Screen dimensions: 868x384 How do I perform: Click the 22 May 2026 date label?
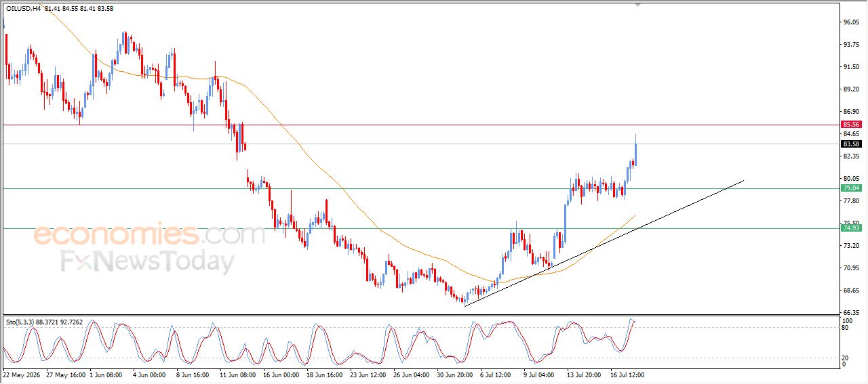point(20,374)
